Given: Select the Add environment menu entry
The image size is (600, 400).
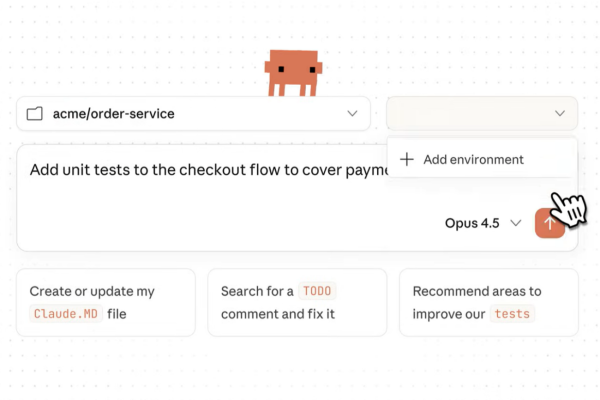Looking at the screenshot, I should (472, 159).
